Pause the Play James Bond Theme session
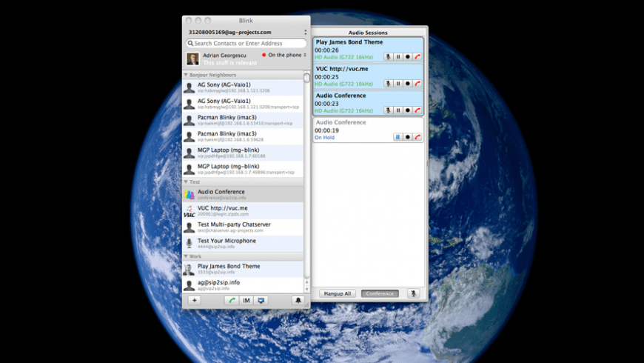Screen dimensions: 644x363 pyautogui.click(x=398, y=57)
